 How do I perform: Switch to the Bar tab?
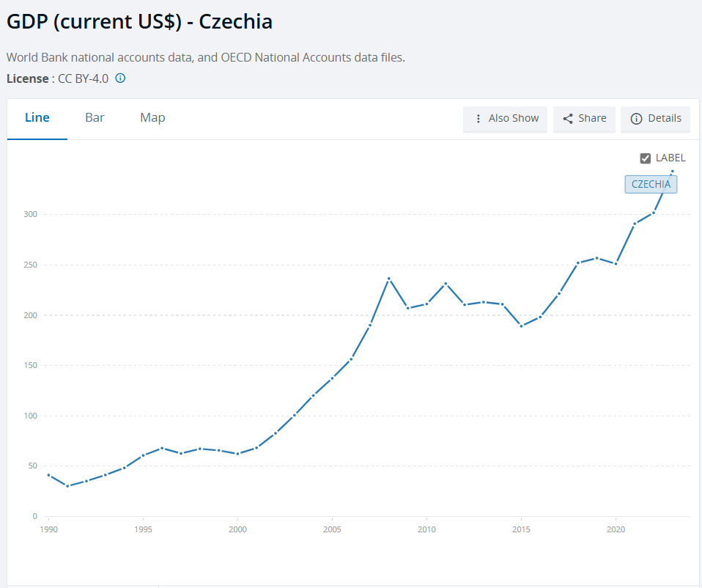[x=95, y=117]
